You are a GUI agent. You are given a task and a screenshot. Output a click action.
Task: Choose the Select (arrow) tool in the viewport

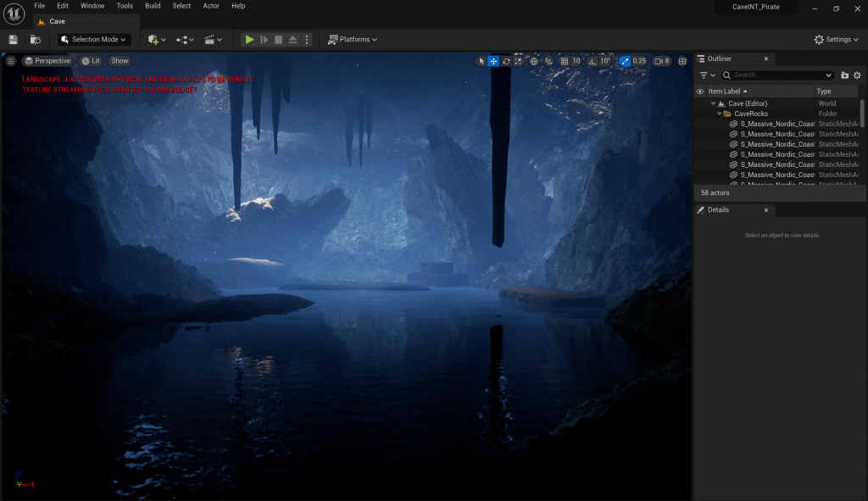click(481, 61)
